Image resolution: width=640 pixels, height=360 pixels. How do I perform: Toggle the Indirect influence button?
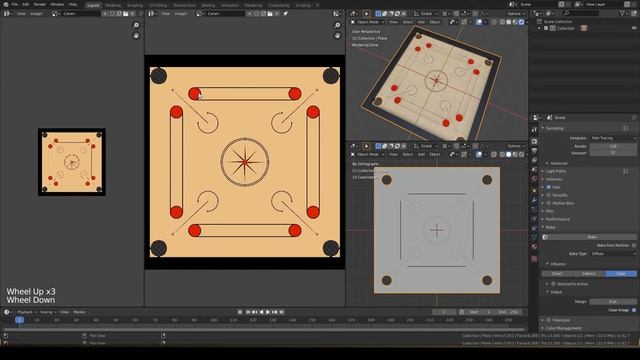[589, 273]
